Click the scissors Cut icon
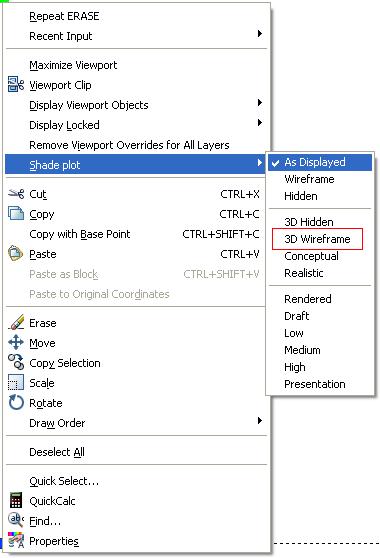Viewport: 380px width, 558px height. click(x=16, y=194)
